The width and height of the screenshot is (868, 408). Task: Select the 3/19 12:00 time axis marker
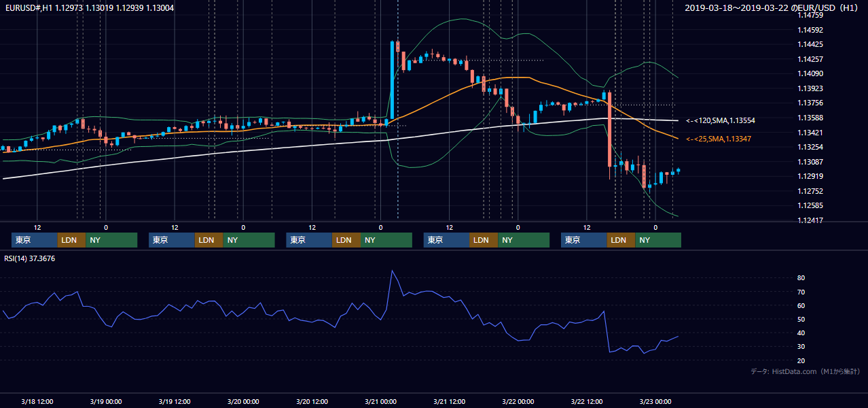(175, 401)
